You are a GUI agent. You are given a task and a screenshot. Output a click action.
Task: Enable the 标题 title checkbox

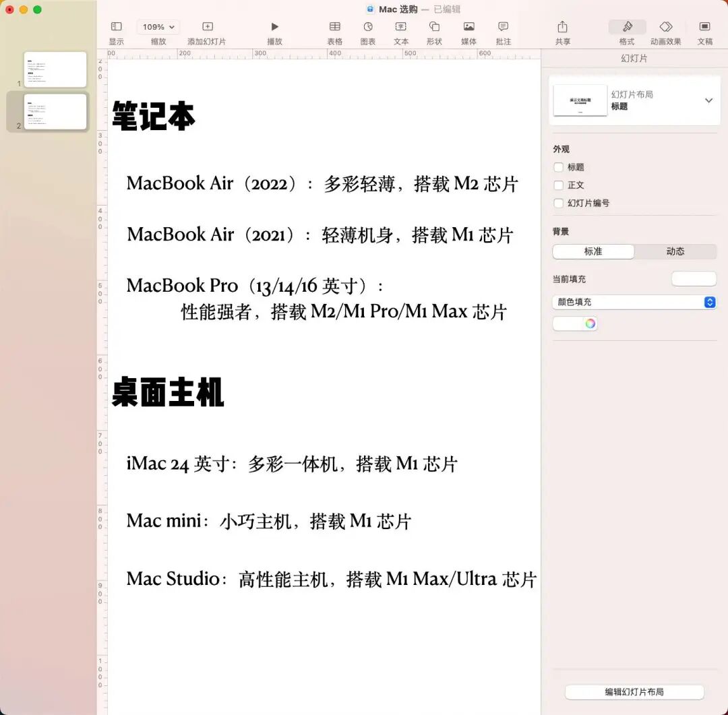[559, 167]
